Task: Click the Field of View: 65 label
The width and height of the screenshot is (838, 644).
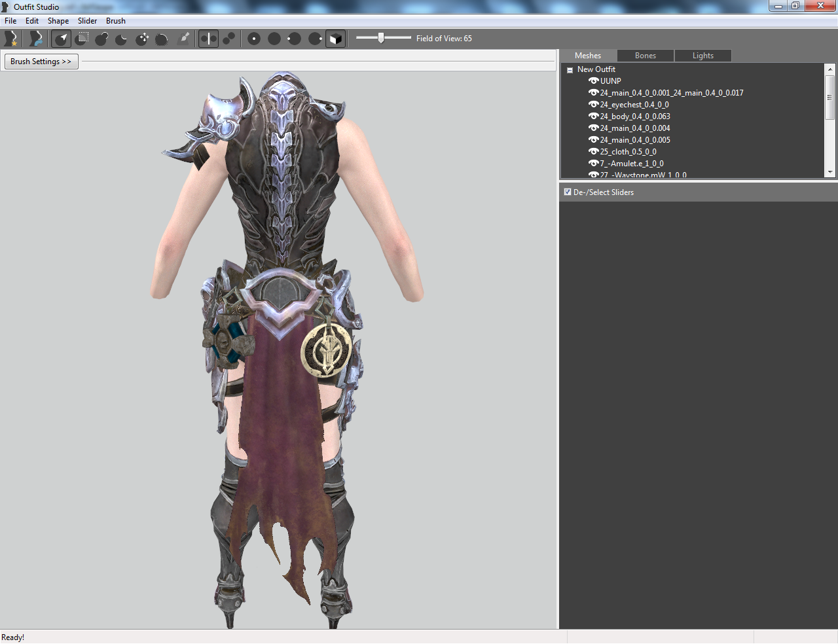Action: (444, 39)
